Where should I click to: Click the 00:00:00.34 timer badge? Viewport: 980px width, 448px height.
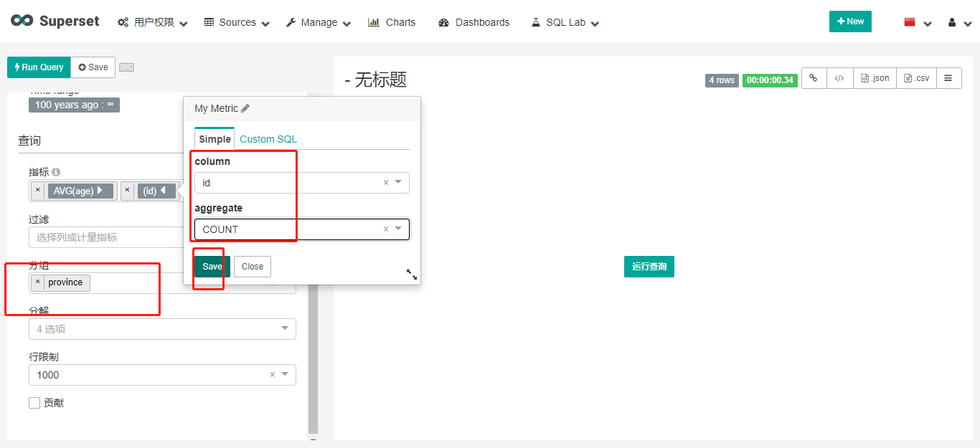770,80
